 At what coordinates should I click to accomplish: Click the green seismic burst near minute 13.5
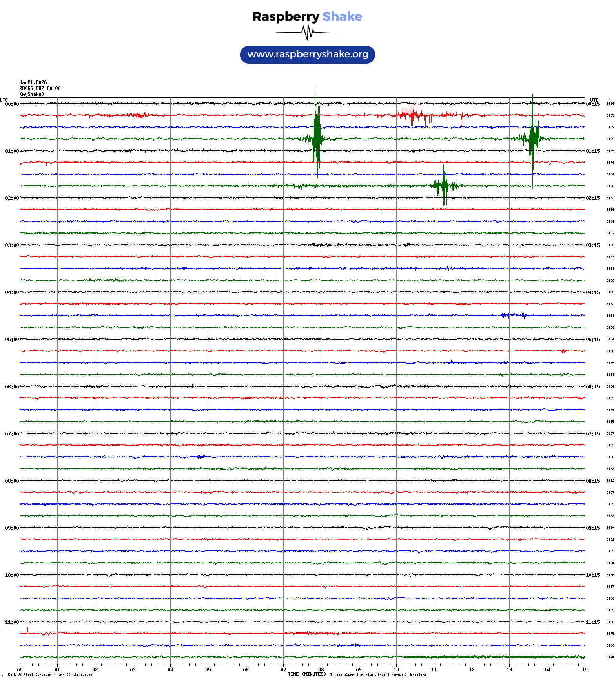click(x=532, y=138)
